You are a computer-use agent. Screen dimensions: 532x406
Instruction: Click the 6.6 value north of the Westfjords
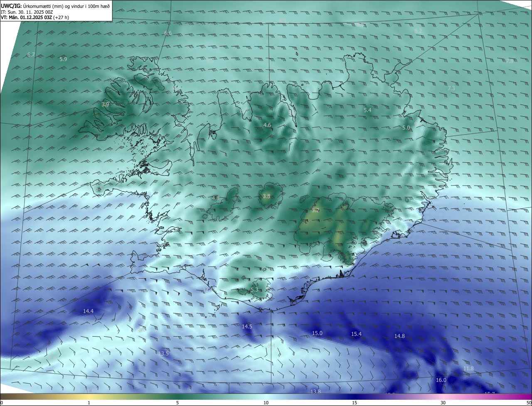(x=168, y=33)
